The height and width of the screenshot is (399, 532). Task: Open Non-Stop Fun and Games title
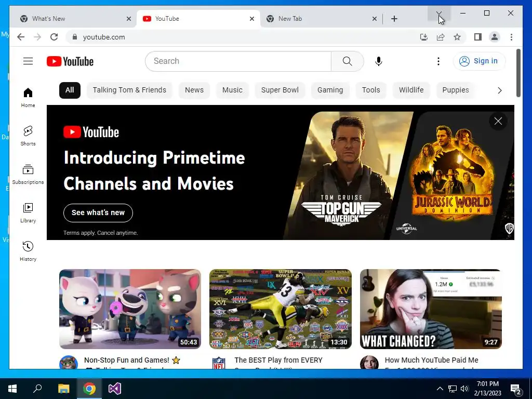(132, 360)
